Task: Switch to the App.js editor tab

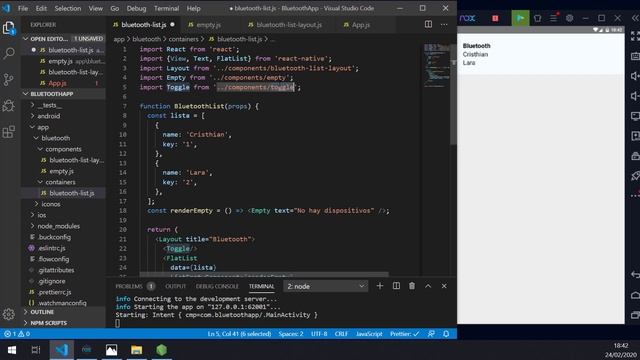Action: [360, 24]
